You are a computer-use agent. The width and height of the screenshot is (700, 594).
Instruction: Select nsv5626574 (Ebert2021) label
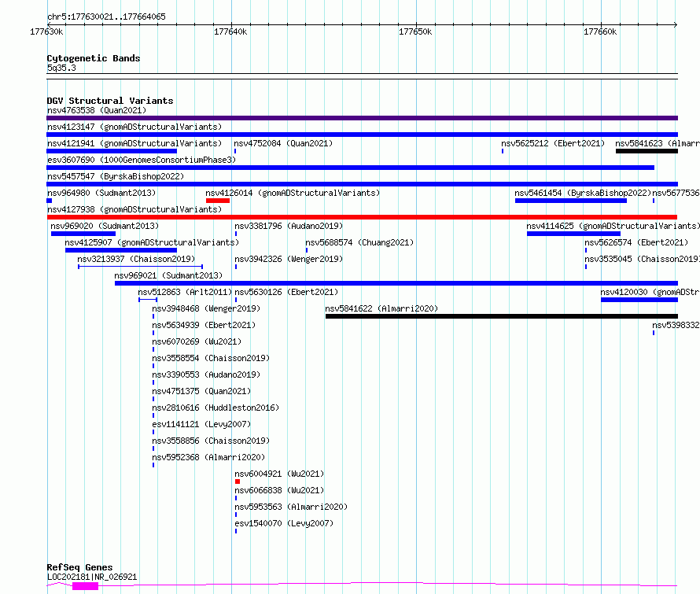(x=636, y=242)
